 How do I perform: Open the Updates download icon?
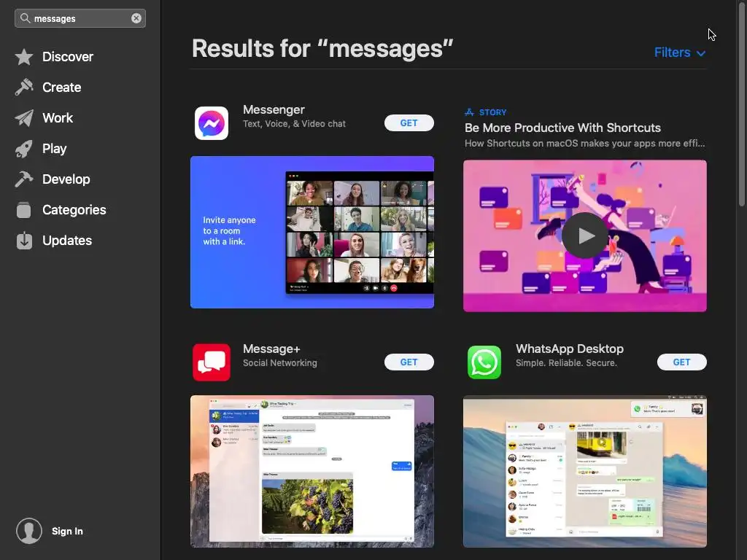point(24,241)
